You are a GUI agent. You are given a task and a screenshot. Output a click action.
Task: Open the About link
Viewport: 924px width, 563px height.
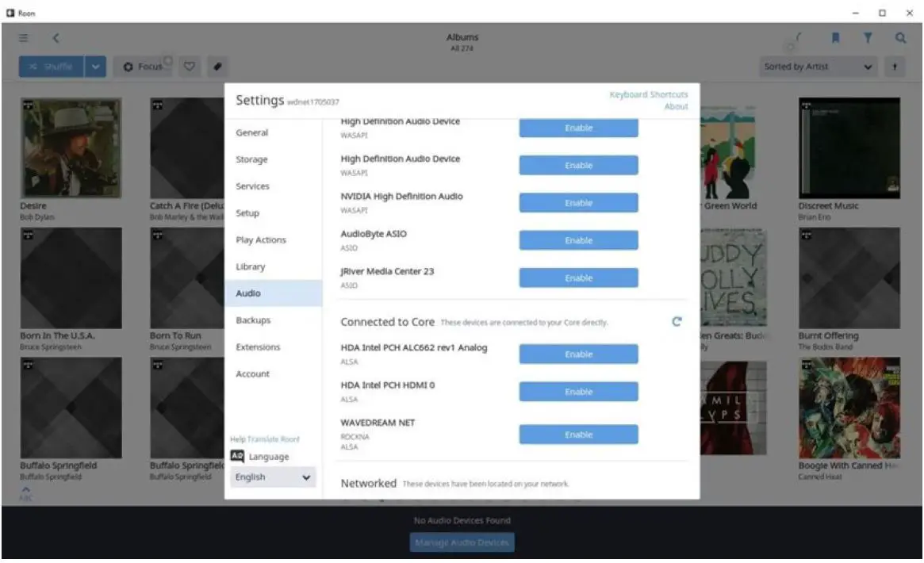click(676, 106)
